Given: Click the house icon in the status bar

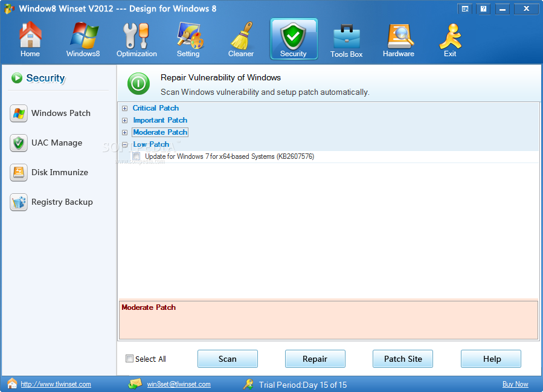Looking at the screenshot, I should pyautogui.click(x=12, y=384).
